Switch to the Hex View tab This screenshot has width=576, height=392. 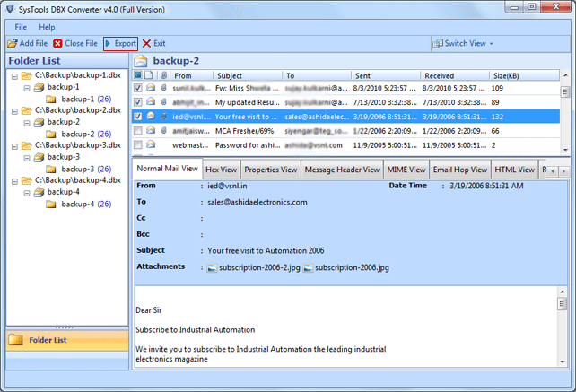[221, 170]
